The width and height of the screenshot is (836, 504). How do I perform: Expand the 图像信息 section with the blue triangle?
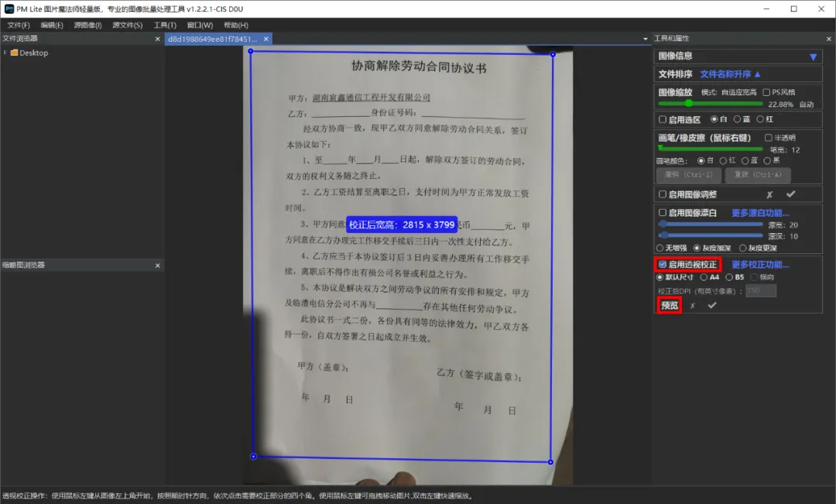(813, 57)
